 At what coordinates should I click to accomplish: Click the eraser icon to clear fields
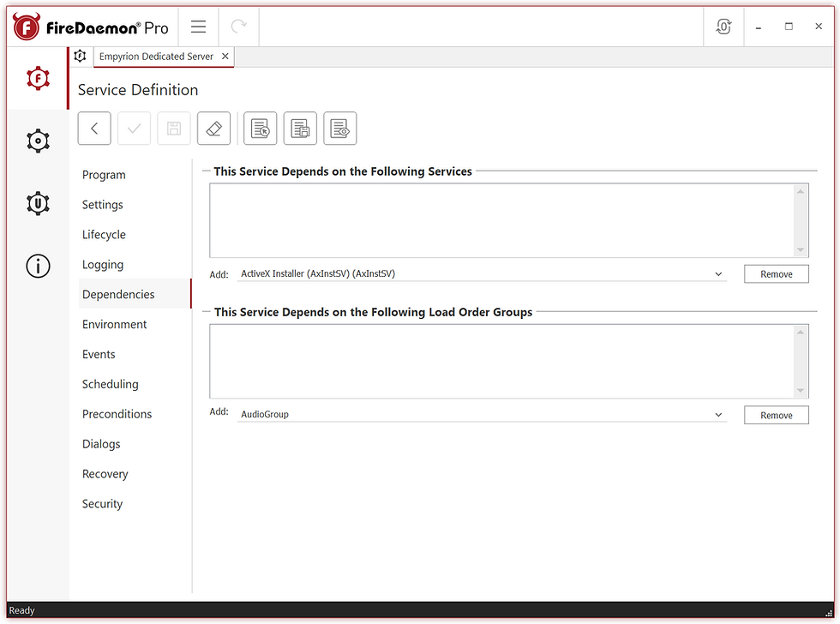tap(213, 128)
